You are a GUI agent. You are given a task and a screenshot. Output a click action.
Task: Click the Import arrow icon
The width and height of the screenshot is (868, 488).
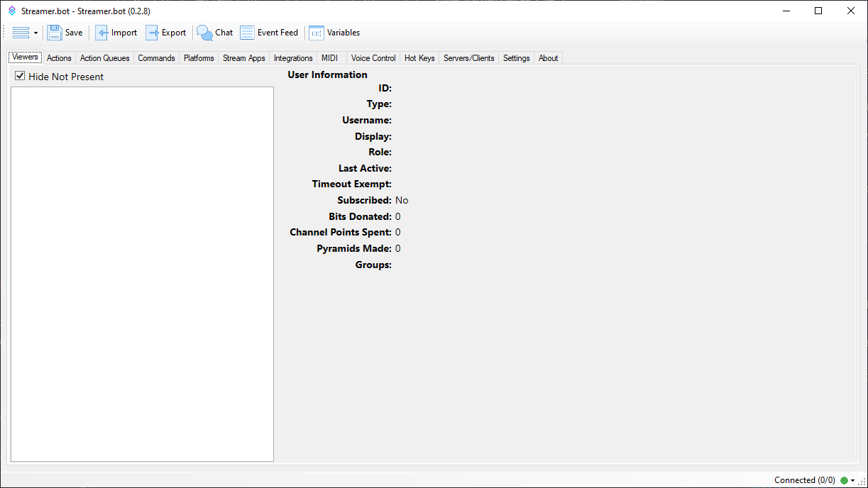(x=102, y=33)
